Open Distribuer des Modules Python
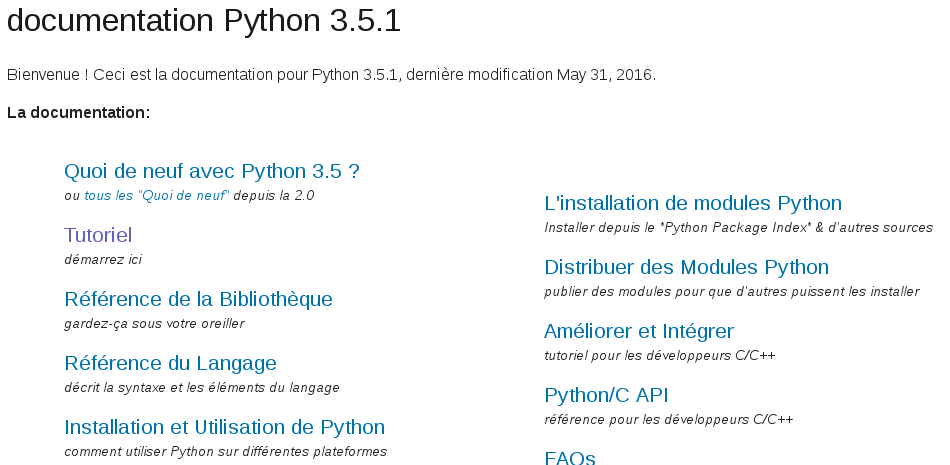 [686, 267]
